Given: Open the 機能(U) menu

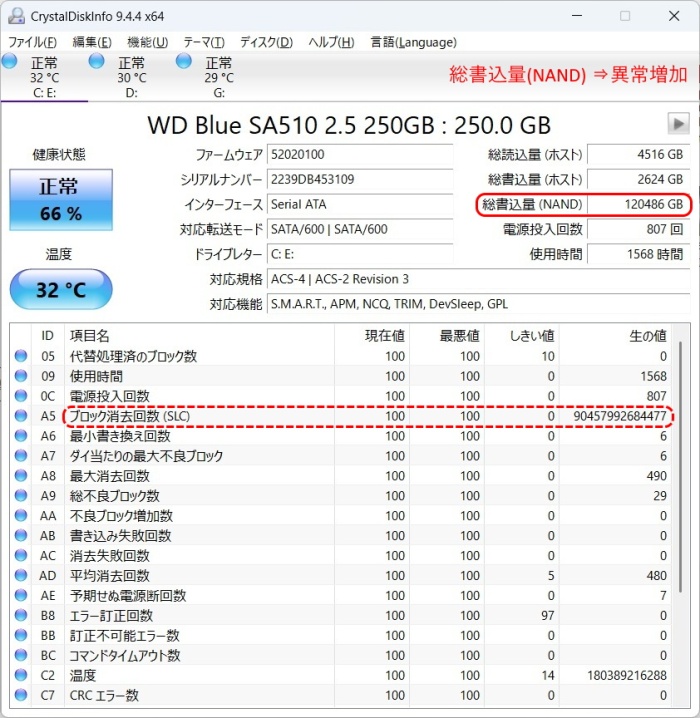Looking at the screenshot, I should 147,42.
